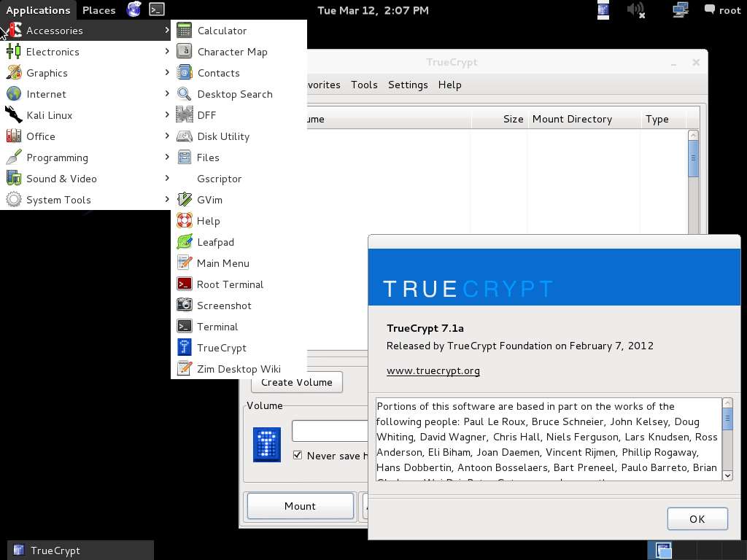
Task: Open Zim Desktop Wiki
Action: point(233,369)
